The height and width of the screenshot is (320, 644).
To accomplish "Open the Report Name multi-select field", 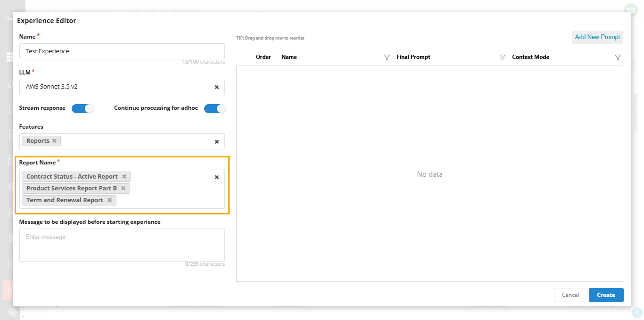I will point(122,189).
